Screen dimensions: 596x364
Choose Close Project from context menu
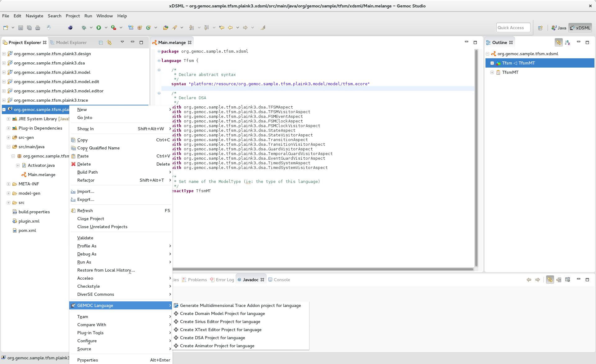pyautogui.click(x=91, y=219)
